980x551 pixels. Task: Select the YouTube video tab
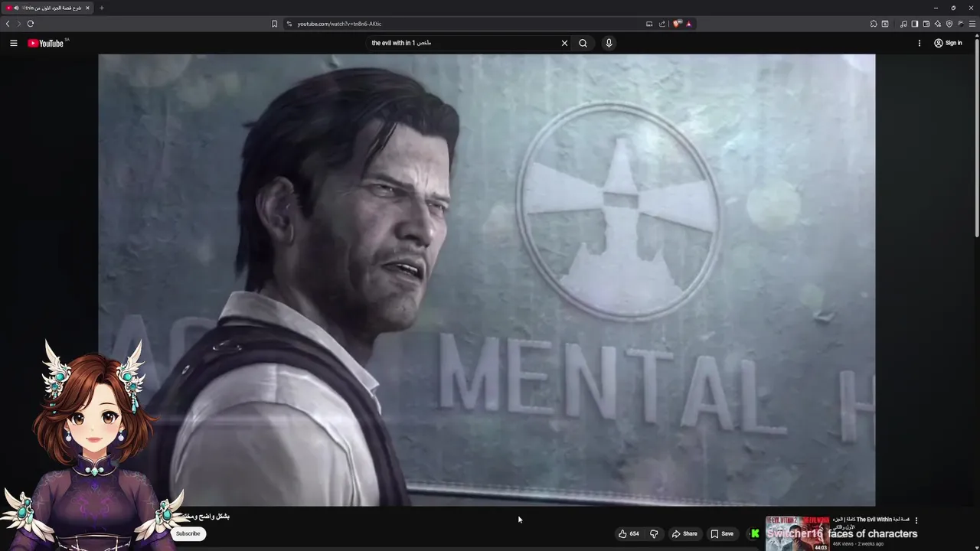click(x=47, y=8)
